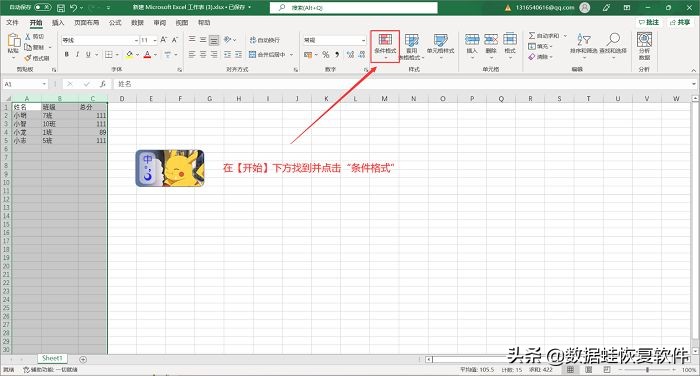Viewport: 700px width, 376px height.
Task: Click the Paste clipboard icon
Action: [14, 40]
